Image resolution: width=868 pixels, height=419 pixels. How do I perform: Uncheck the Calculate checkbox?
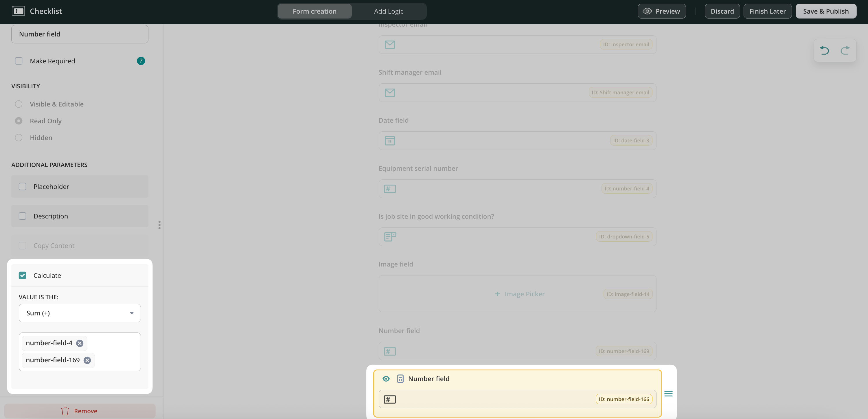pos(23,275)
